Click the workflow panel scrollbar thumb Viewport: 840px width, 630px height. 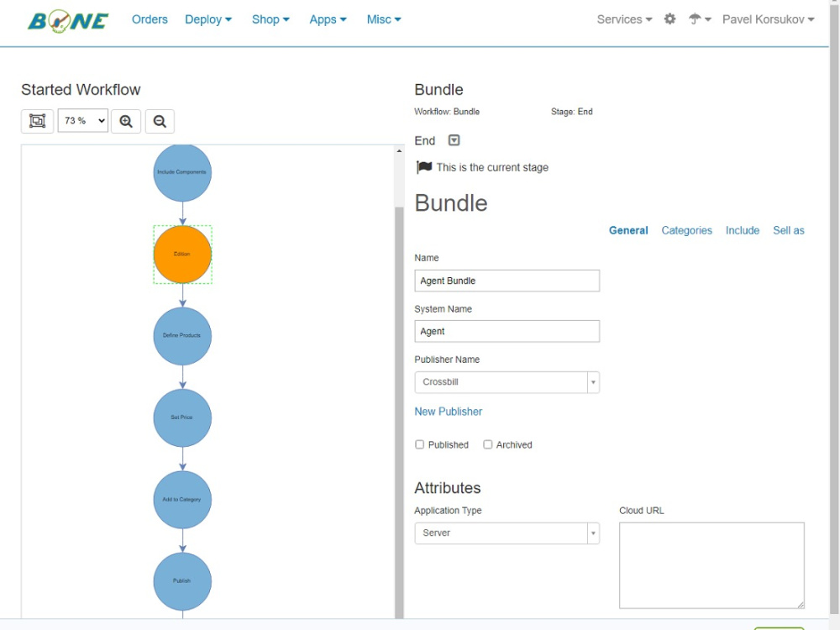tap(399, 412)
